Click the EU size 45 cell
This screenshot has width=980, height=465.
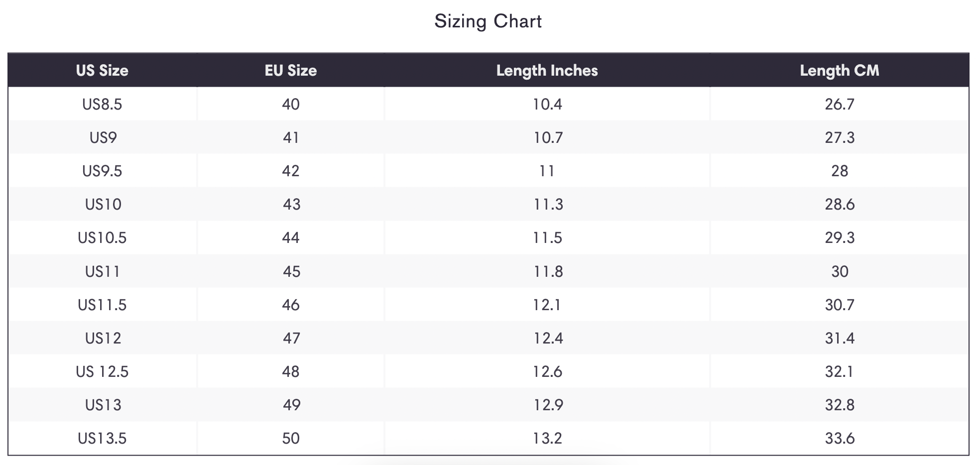[291, 271]
